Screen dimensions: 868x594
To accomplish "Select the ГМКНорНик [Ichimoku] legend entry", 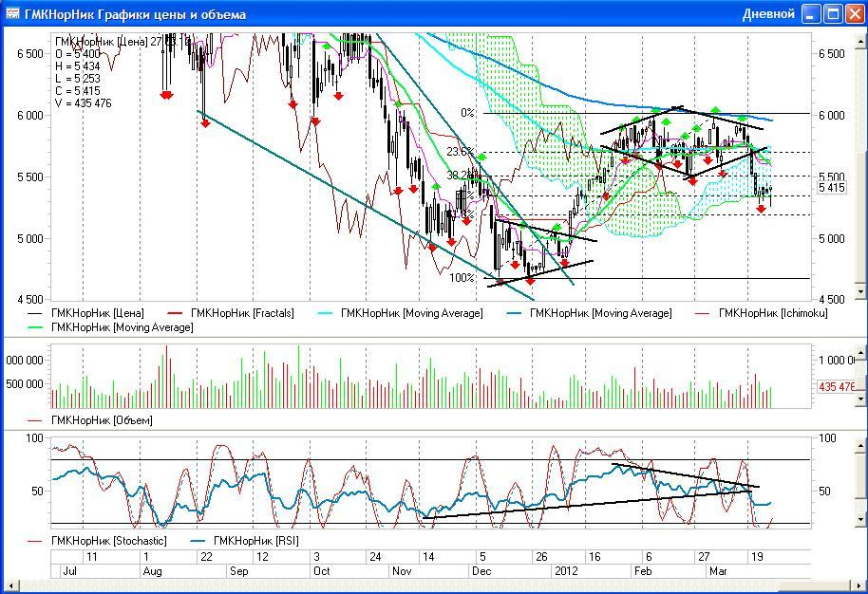I will tap(761, 313).
